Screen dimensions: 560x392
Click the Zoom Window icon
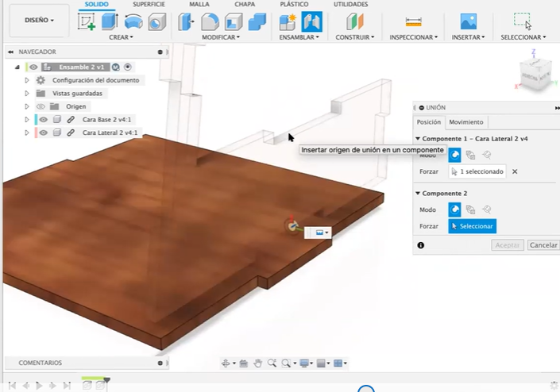coord(286,363)
